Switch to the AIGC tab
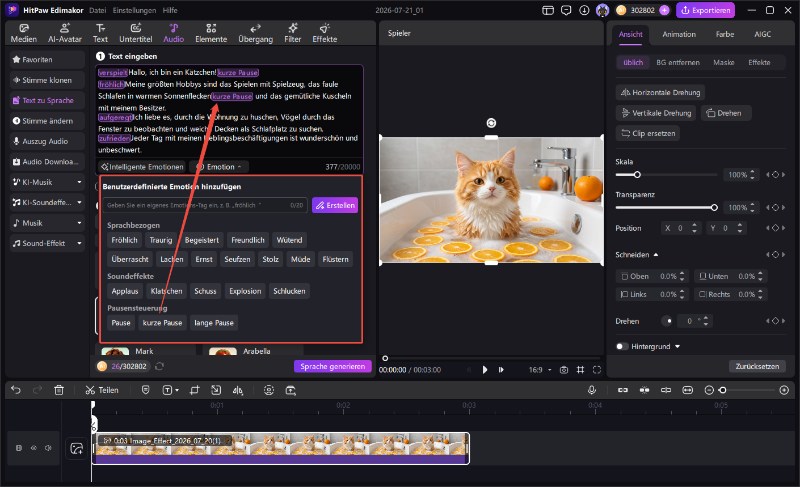The height and width of the screenshot is (487, 800). [x=762, y=34]
